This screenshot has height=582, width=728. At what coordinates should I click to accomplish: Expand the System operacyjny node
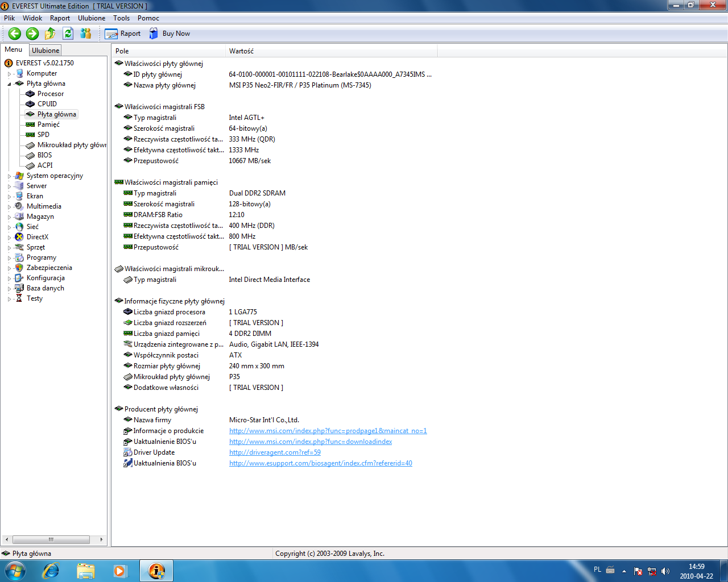pos(9,176)
